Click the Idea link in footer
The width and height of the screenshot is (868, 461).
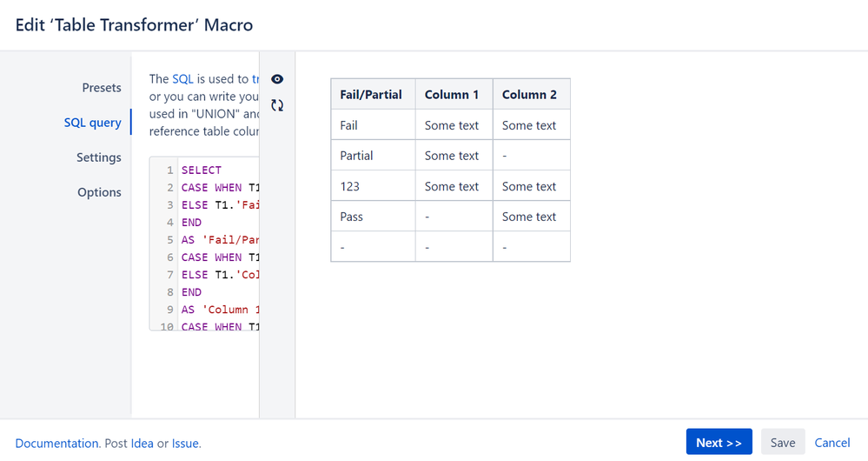[x=142, y=444]
